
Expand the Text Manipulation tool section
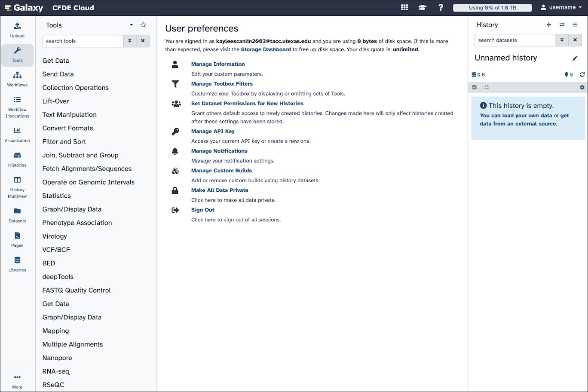pyautogui.click(x=69, y=115)
